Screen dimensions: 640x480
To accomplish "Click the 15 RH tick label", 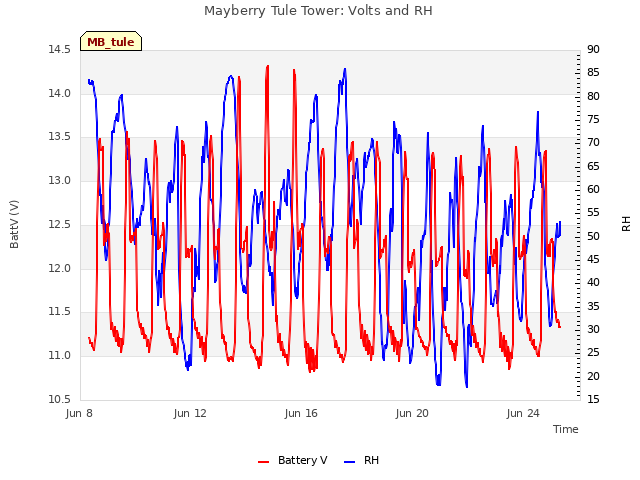I will pyautogui.click(x=593, y=399).
